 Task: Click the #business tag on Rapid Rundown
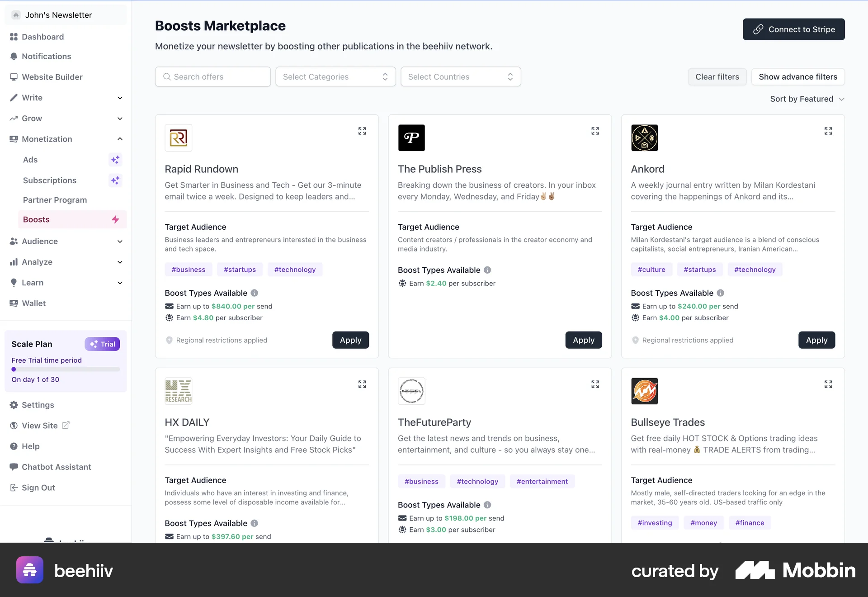pyautogui.click(x=189, y=270)
